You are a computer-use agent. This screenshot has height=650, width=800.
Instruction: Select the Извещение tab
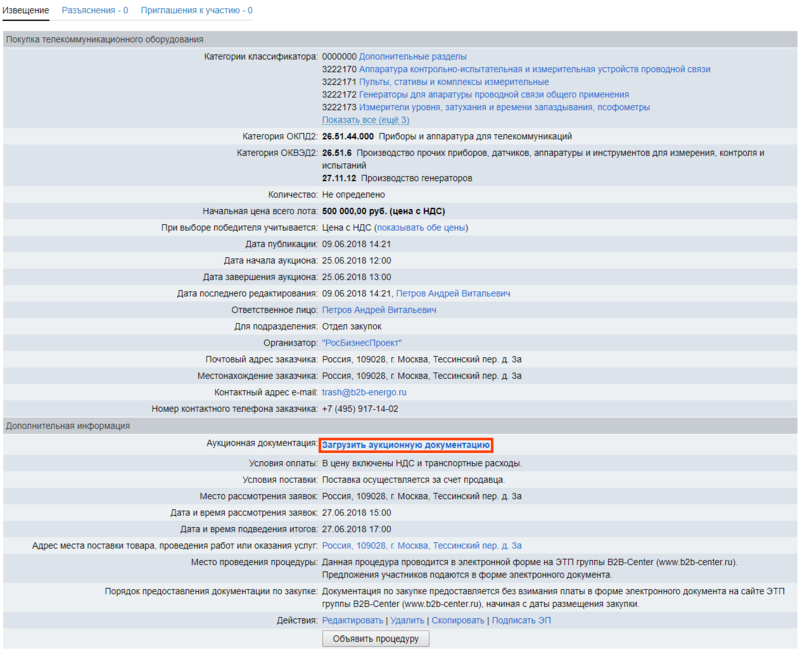26,10
